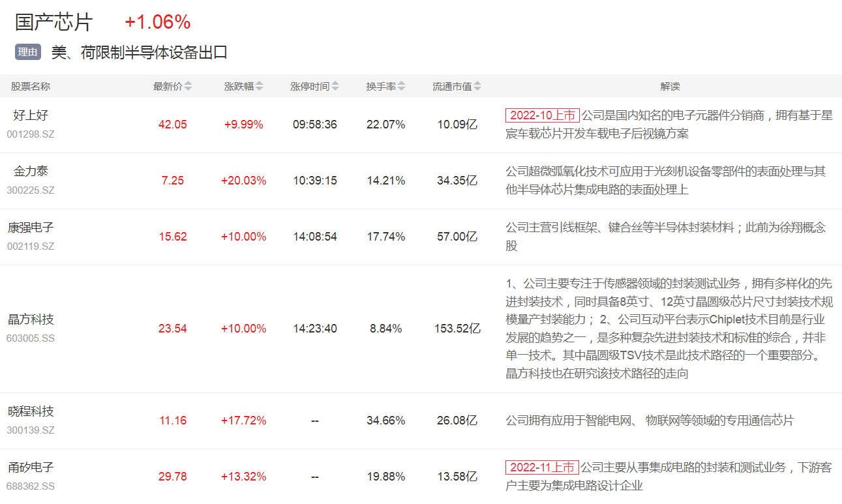Click the 换手率 header text
Image resolution: width=842 pixels, height=504 pixels.
381,86
